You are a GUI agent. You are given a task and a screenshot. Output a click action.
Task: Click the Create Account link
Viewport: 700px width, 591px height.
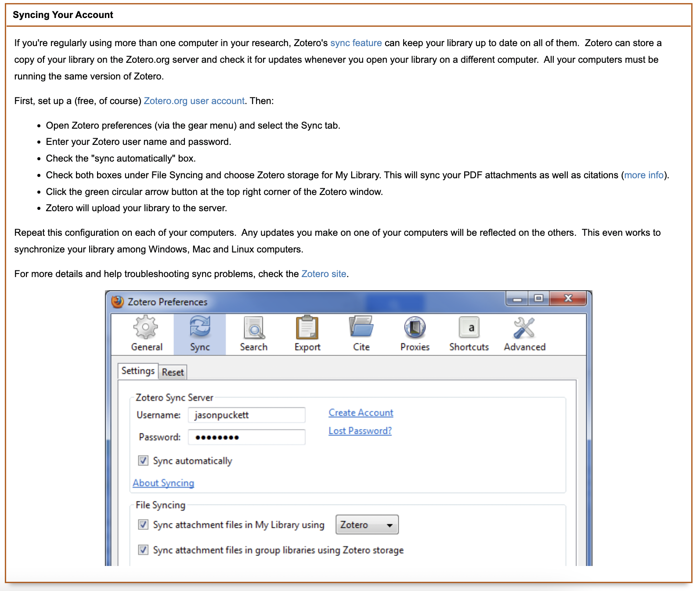coord(361,413)
